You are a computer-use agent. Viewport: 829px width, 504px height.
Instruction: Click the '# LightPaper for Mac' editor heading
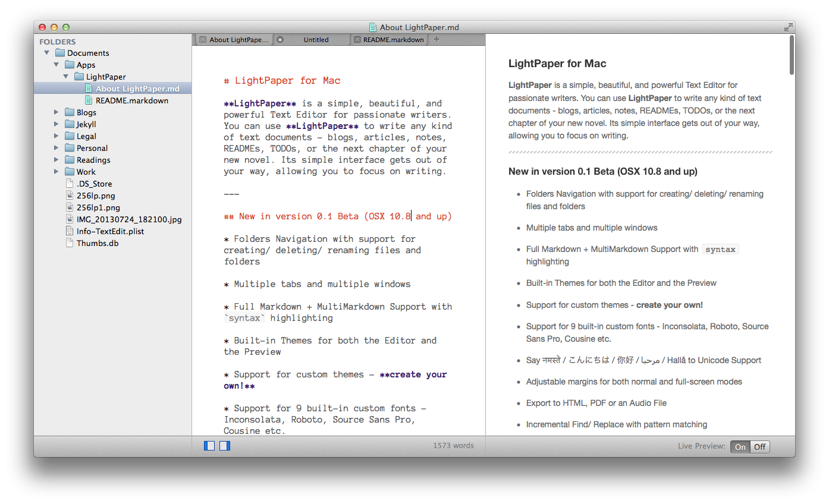coord(282,81)
